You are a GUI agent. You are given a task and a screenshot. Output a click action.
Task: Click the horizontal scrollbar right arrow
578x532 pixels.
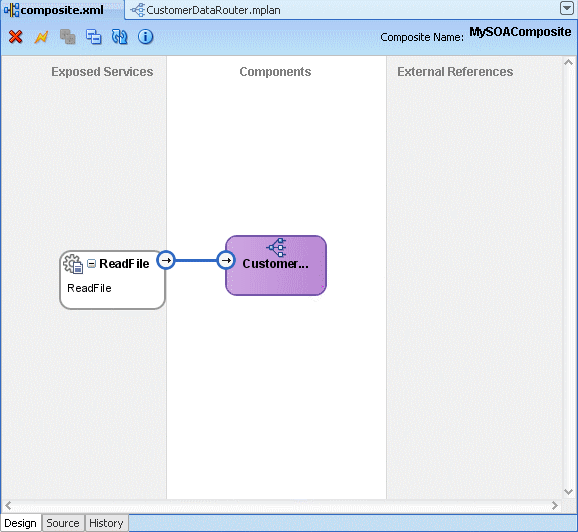555,505
